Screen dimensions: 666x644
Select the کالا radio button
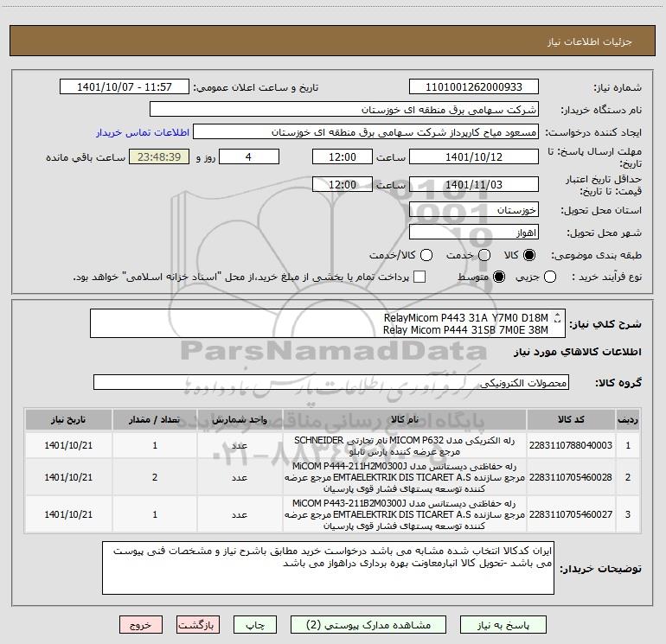(529, 255)
